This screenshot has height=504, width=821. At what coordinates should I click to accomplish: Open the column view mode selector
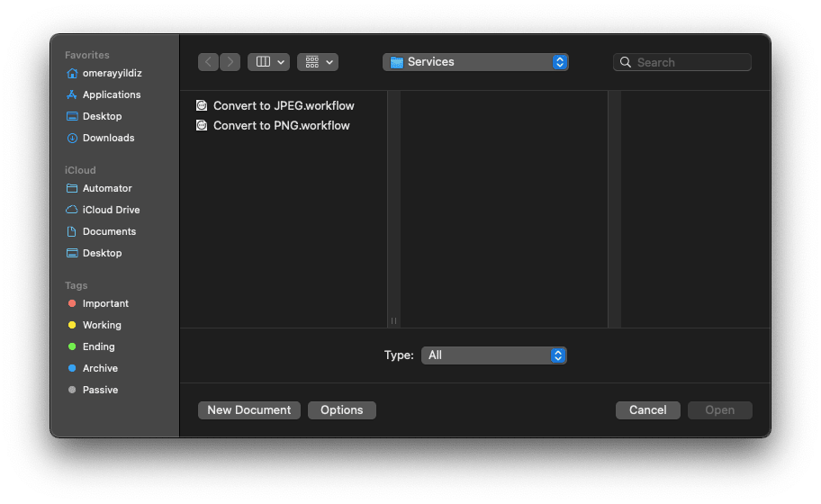[268, 62]
